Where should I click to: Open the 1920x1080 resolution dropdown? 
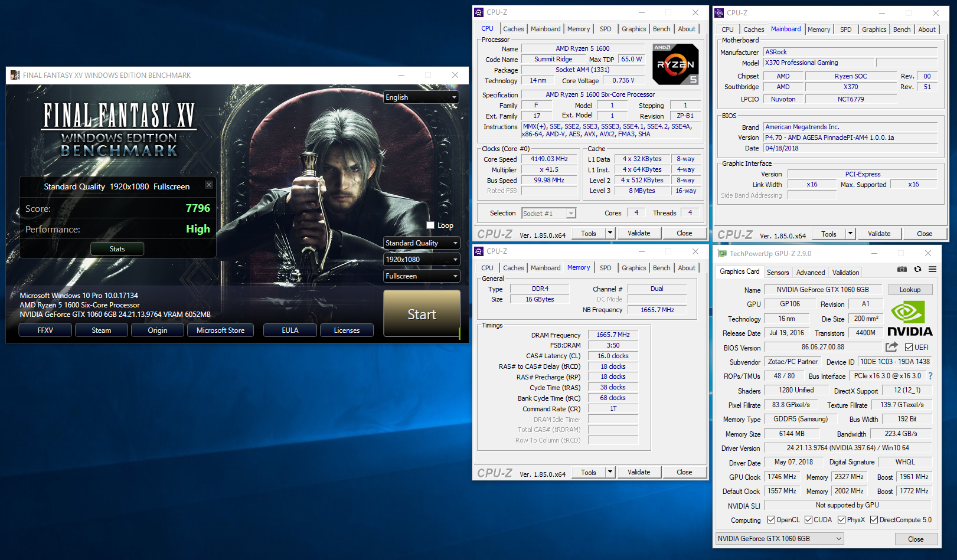(x=422, y=259)
